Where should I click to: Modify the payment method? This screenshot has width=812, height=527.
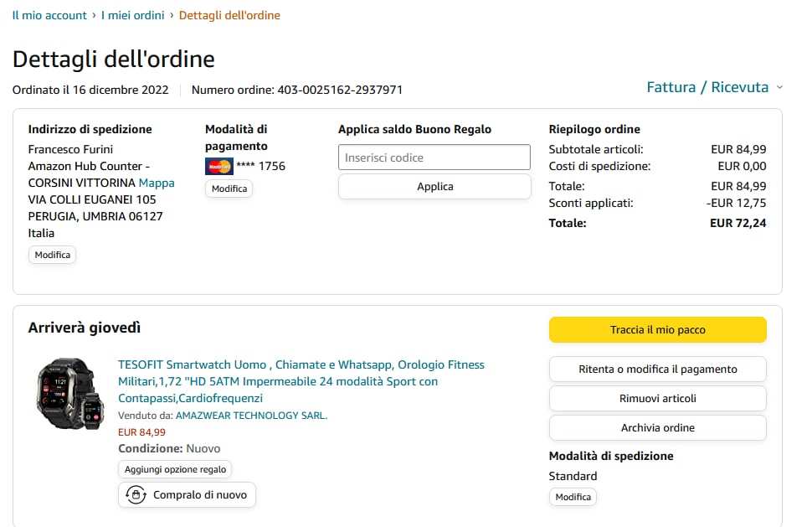coord(229,189)
